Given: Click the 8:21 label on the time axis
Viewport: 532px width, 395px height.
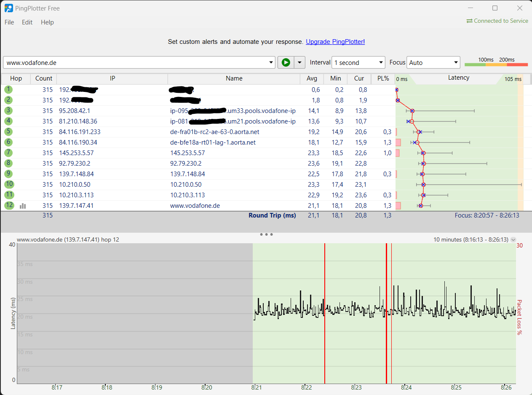Looking at the screenshot, I should coord(256,387).
